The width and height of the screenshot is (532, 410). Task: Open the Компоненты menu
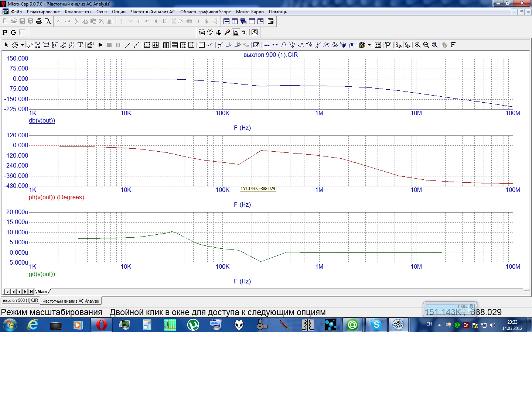tap(78, 12)
